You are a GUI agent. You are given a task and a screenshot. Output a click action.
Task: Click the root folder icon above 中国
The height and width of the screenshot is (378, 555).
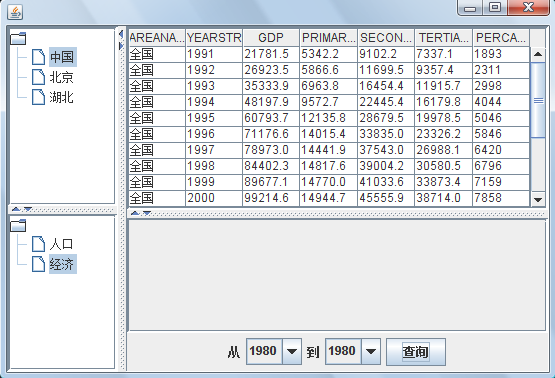[x=18, y=38]
